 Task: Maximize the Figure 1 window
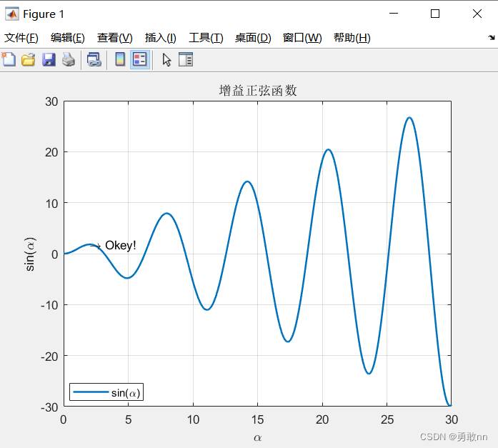coord(435,14)
